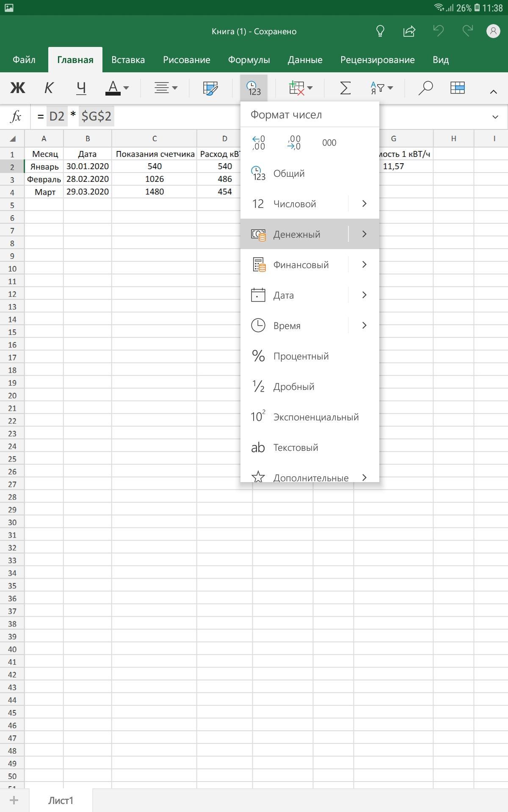Toggle bold formatting (Ж)
Image resolution: width=508 pixels, height=812 pixels.
[18, 88]
